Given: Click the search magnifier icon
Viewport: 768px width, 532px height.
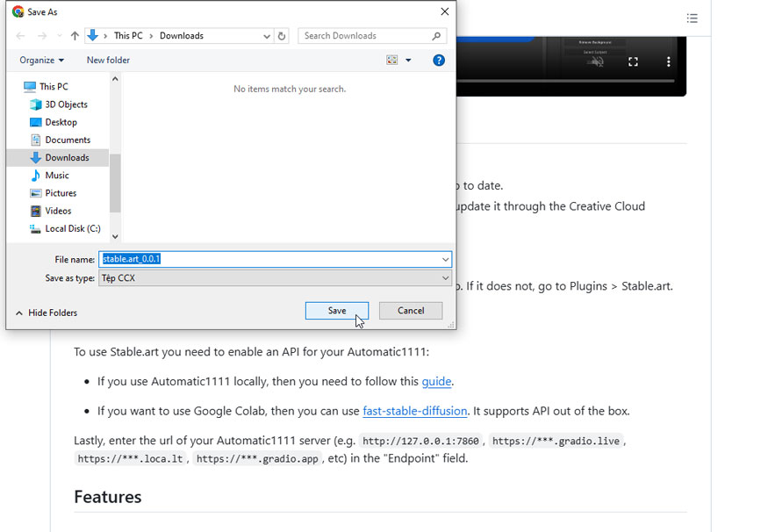Looking at the screenshot, I should click(x=436, y=36).
